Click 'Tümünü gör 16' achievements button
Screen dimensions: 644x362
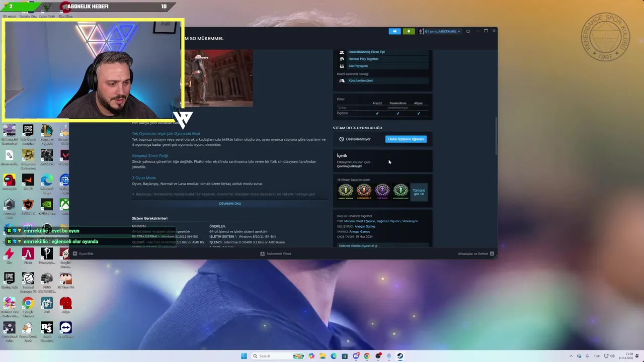pyautogui.click(x=419, y=192)
